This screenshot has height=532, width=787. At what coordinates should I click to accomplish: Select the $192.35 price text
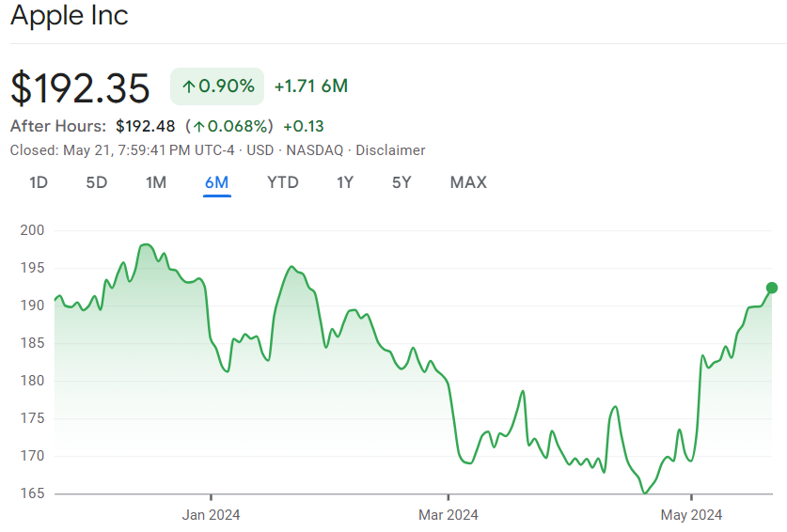click(80, 88)
